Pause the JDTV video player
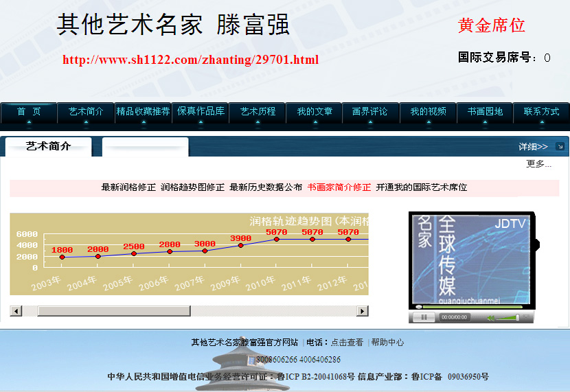The height and width of the screenshot is (392, 570). (424, 317)
